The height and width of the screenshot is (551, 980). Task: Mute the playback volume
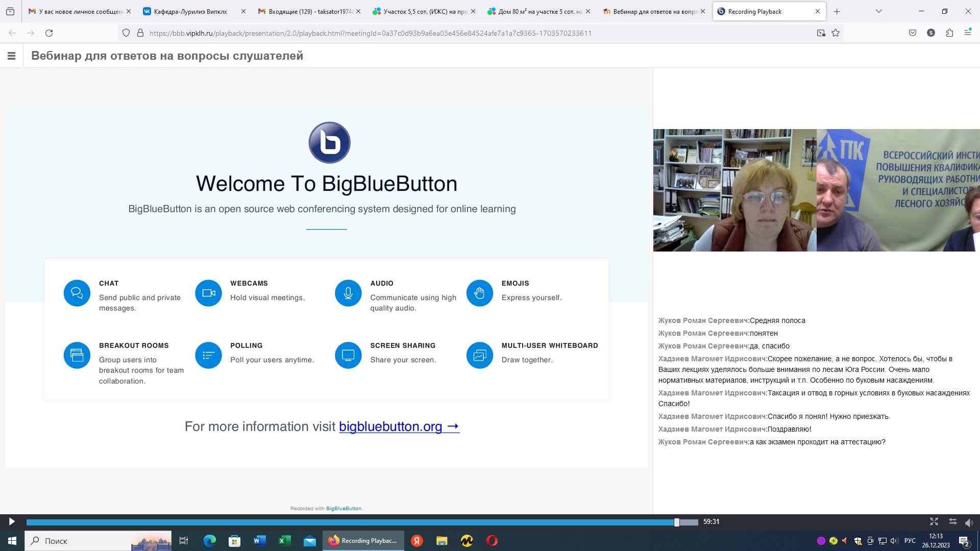click(969, 522)
